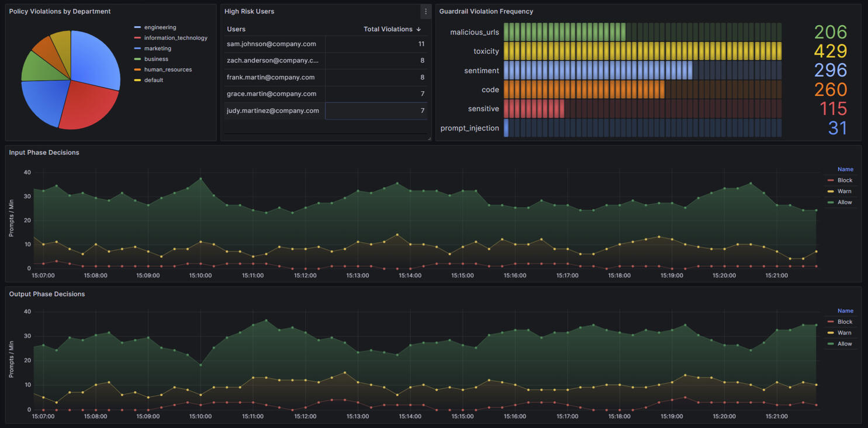This screenshot has width=868, height=428.
Task: Open Guardrail Violation Frequency panel title menu
Action: coord(486,12)
